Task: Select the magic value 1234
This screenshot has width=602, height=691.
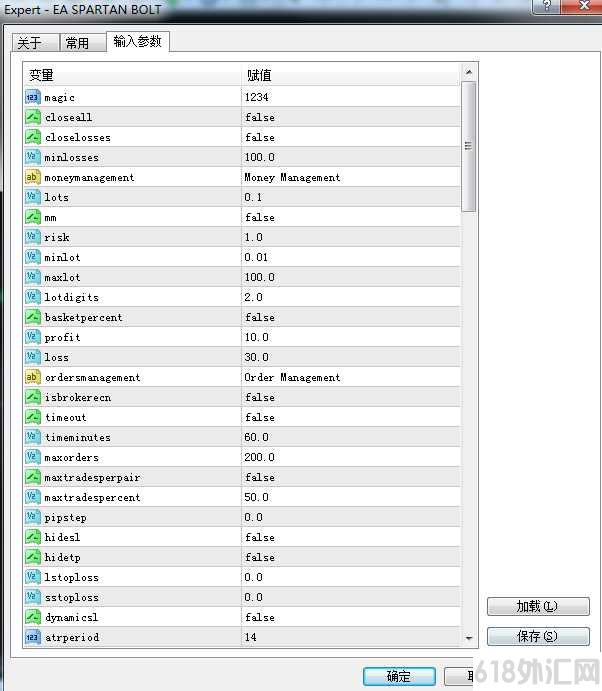Action: pos(256,97)
